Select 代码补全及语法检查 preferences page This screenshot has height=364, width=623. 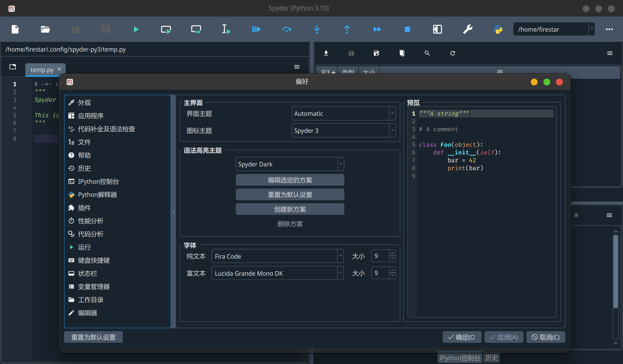(117, 129)
